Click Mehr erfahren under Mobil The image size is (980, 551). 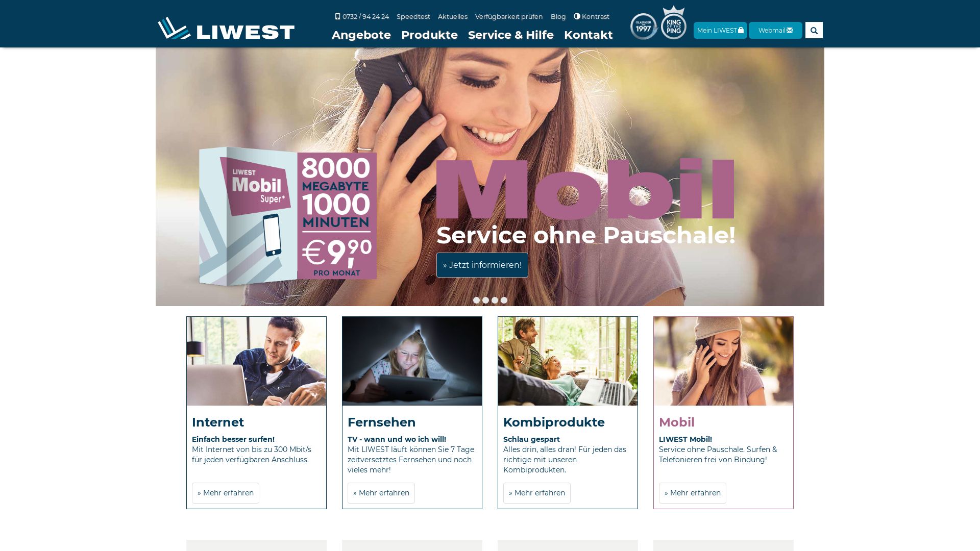[x=693, y=493]
